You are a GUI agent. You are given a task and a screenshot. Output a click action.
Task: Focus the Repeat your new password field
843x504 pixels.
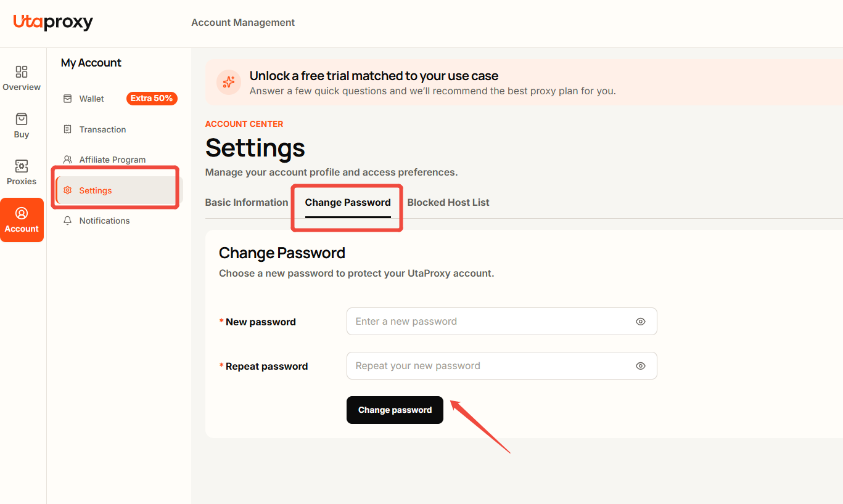pos(502,366)
